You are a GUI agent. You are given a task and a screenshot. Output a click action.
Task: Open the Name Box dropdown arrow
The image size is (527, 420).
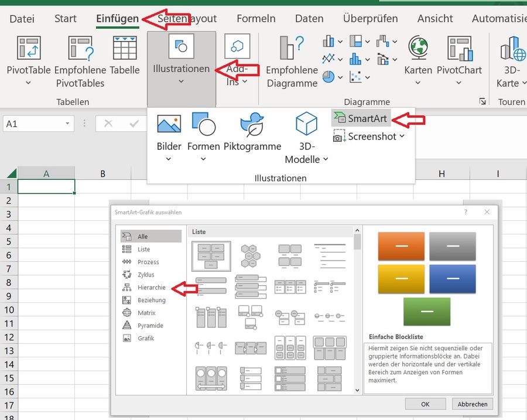point(68,124)
